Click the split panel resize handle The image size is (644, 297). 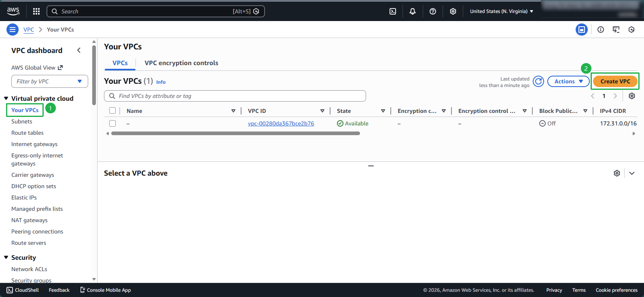tap(371, 166)
